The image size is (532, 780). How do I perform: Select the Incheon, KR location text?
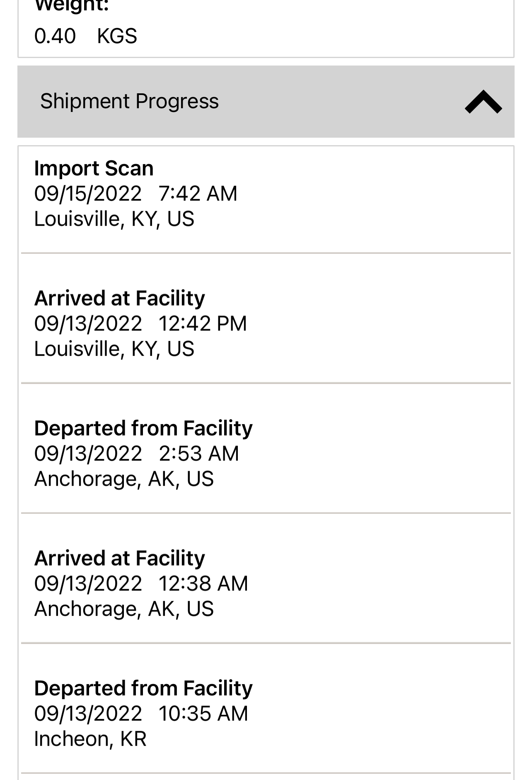(x=90, y=739)
